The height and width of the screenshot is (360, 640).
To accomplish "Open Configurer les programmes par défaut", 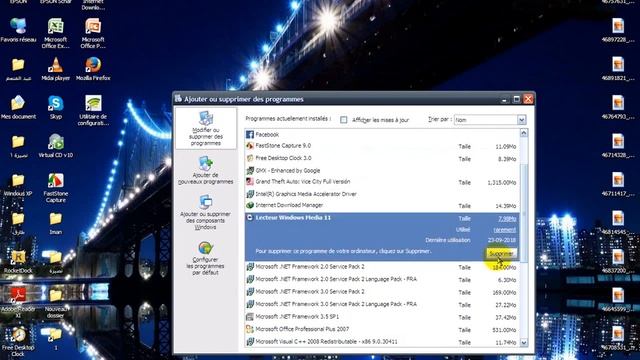I will pyautogui.click(x=206, y=258).
